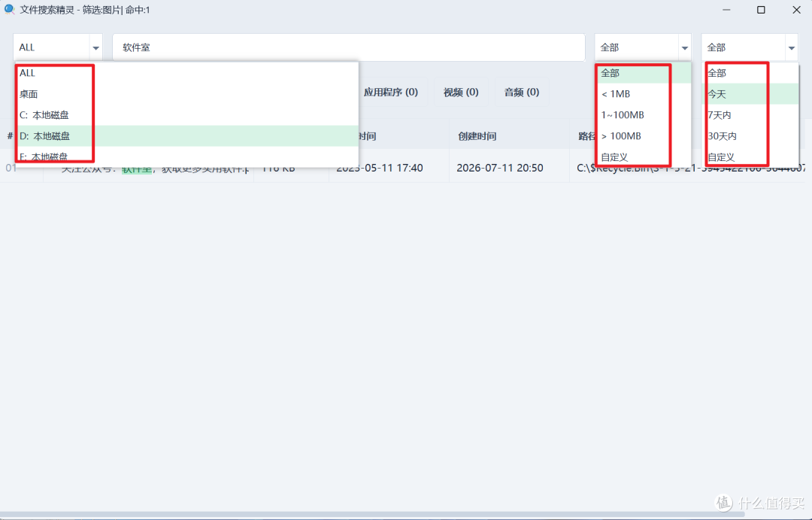
Task: Expand the file size filter combo box
Action: point(643,47)
